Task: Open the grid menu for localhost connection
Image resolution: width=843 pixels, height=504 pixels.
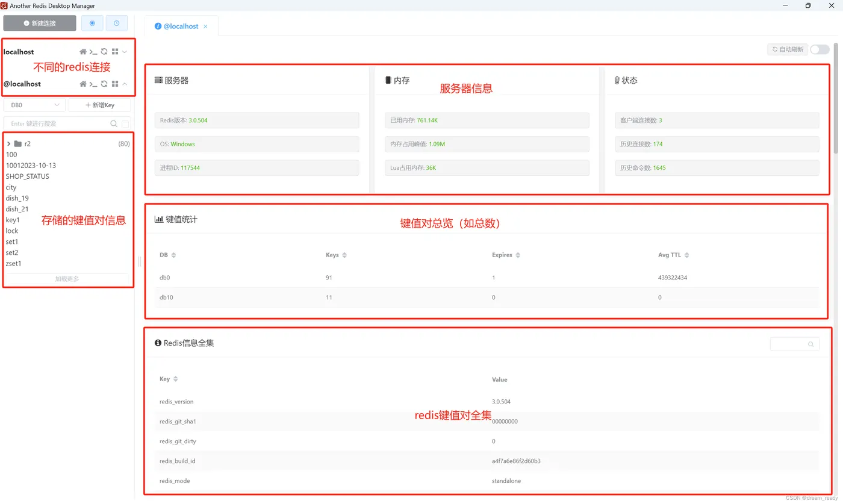Action: pyautogui.click(x=115, y=52)
